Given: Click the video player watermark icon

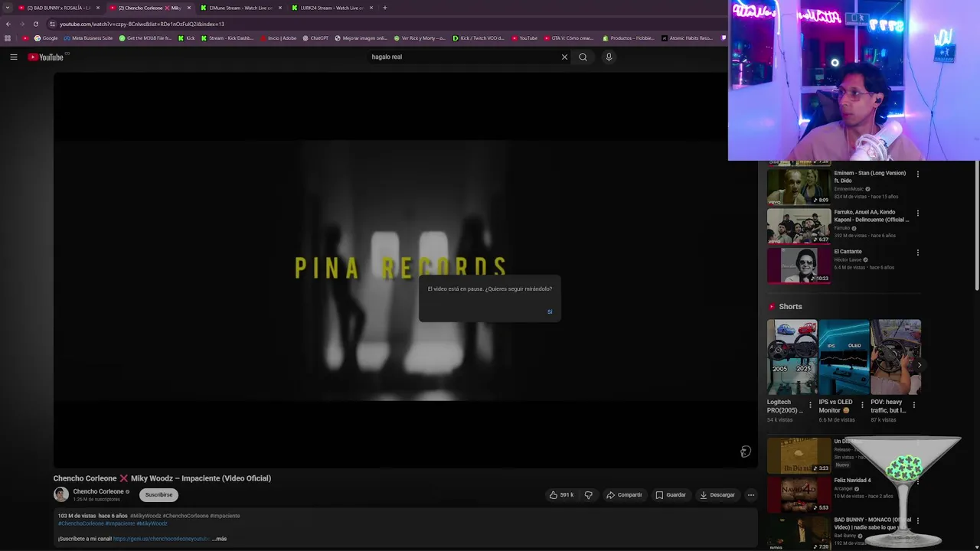Looking at the screenshot, I should pos(745,452).
